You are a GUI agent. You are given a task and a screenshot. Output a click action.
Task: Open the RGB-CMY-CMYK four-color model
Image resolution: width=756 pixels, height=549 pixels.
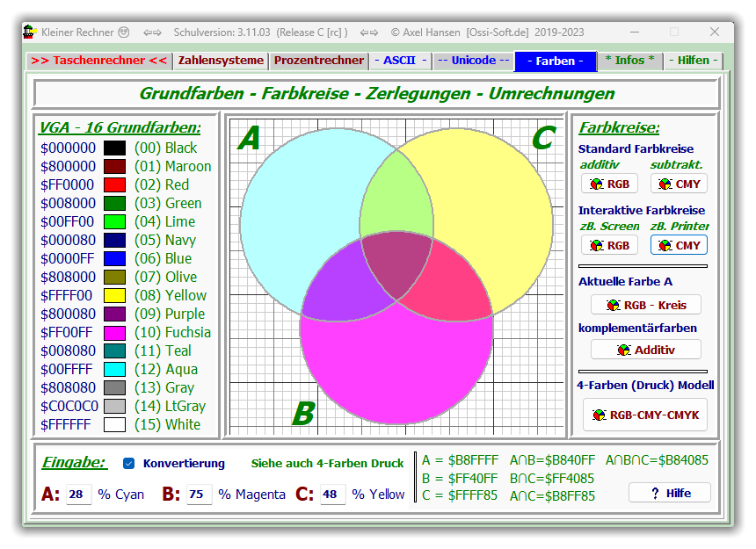[644, 415]
